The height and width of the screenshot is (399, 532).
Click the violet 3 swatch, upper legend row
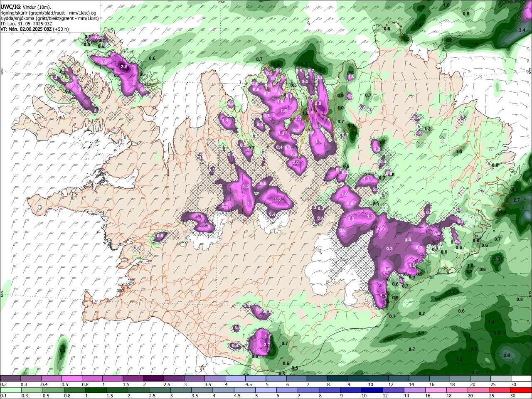click(x=194, y=379)
